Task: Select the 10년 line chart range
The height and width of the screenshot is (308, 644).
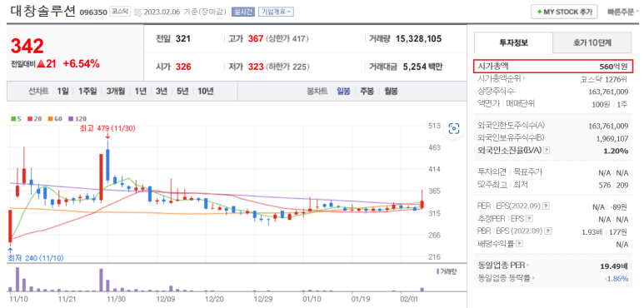Action: point(205,91)
